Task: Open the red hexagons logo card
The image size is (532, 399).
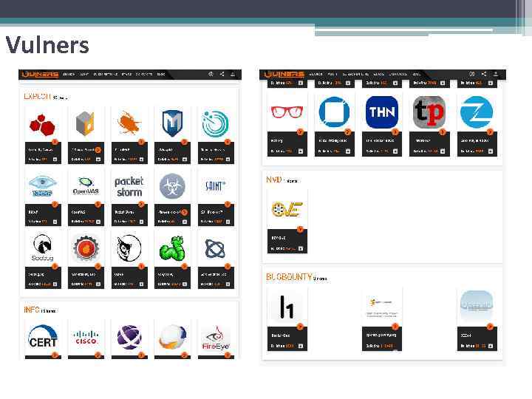Action: coord(43,135)
